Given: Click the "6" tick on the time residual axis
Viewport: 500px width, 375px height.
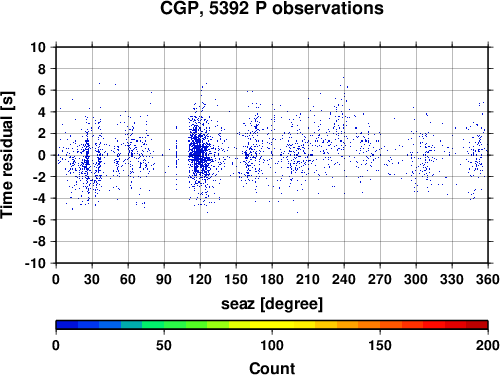Looking at the screenshot, I should click(42, 90).
